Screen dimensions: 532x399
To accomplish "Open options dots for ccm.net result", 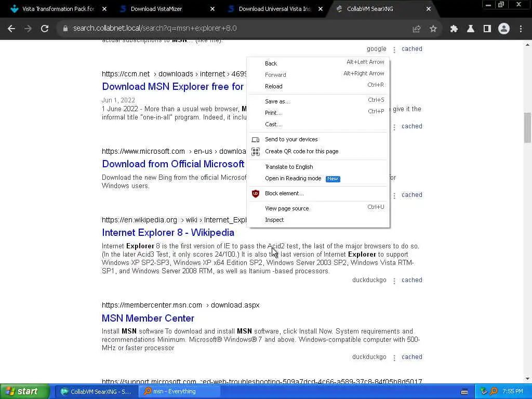I will coord(394,127).
